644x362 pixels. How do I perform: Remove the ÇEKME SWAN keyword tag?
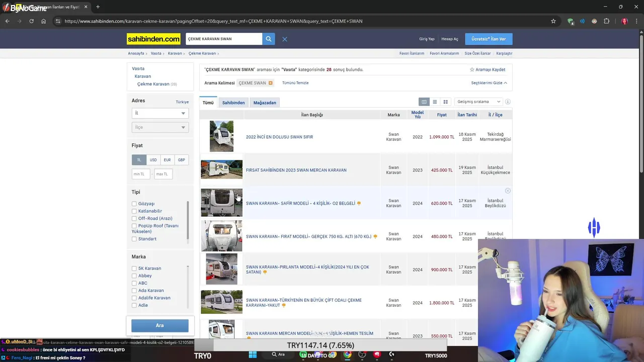point(270,83)
